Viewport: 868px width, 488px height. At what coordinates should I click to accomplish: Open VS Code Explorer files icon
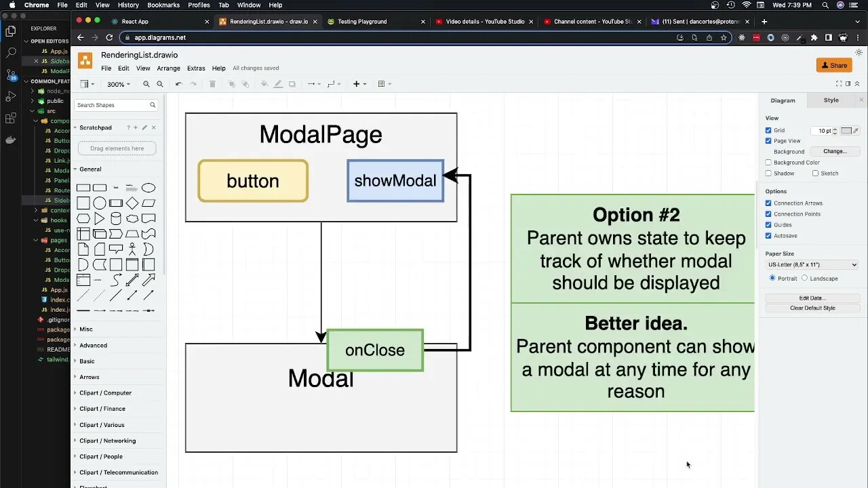click(x=10, y=30)
